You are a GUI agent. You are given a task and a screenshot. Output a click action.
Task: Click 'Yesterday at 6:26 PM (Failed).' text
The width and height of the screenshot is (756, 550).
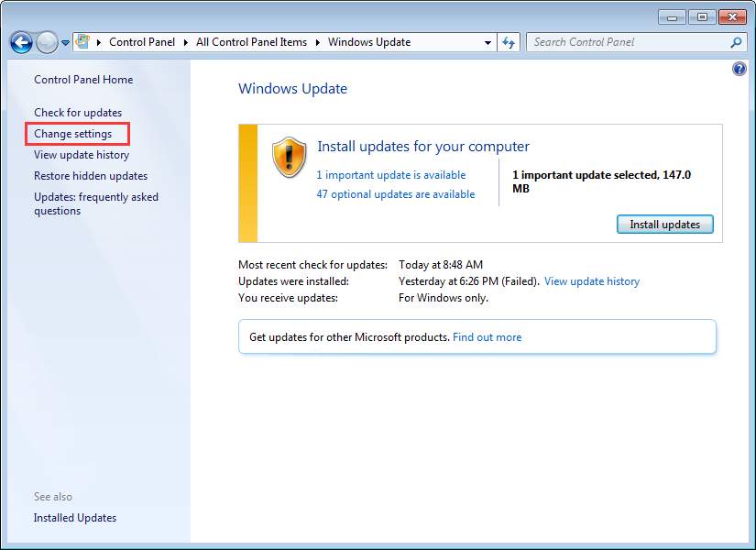[468, 281]
